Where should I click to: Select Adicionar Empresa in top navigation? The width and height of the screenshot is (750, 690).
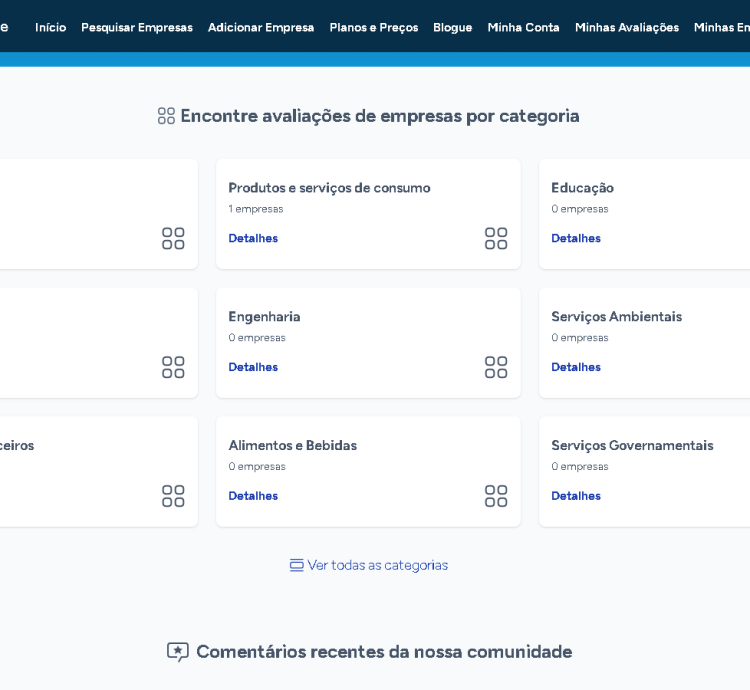pyautogui.click(x=261, y=27)
